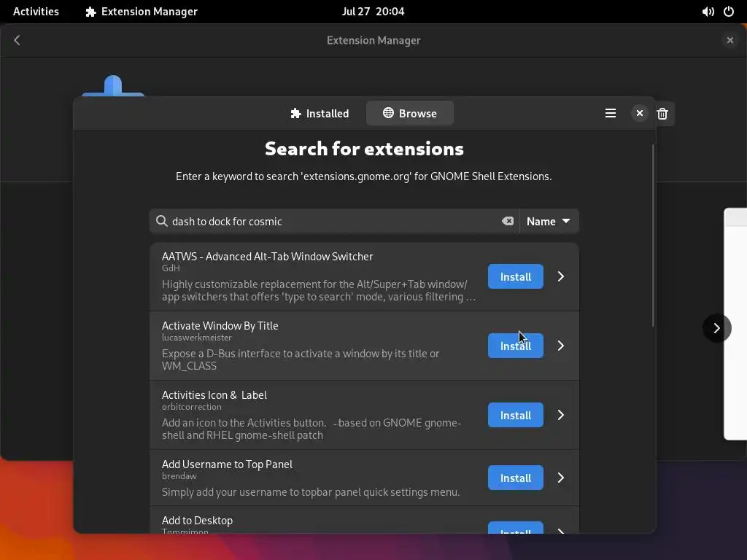The image size is (747, 560).
Task: Open the system volume indicator
Action: tap(708, 12)
